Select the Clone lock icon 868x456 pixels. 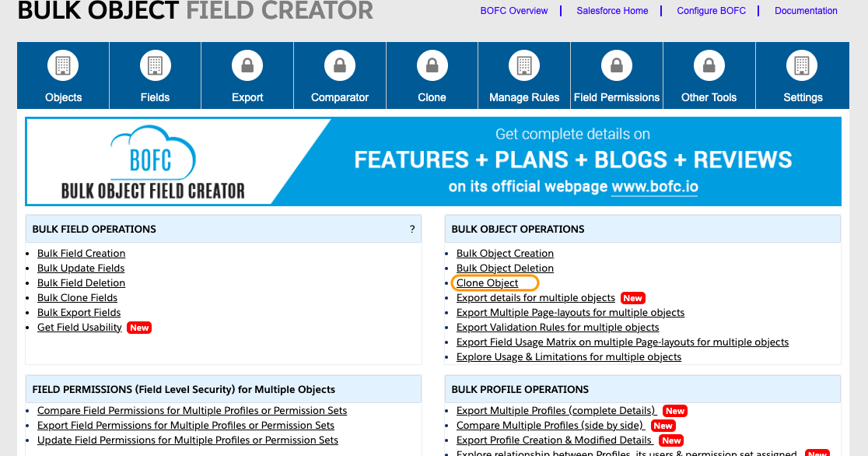432,65
